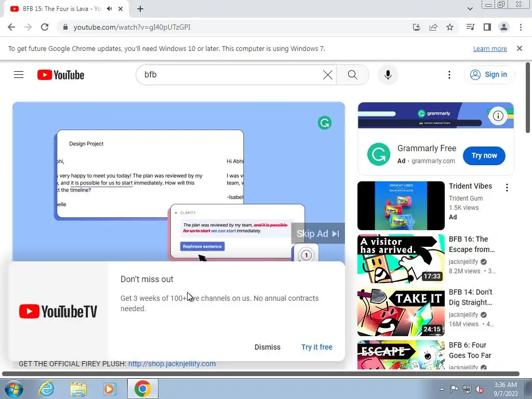Click Try it free on the YouTube TV promo
The width and height of the screenshot is (532, 399).
pos(317,347)
